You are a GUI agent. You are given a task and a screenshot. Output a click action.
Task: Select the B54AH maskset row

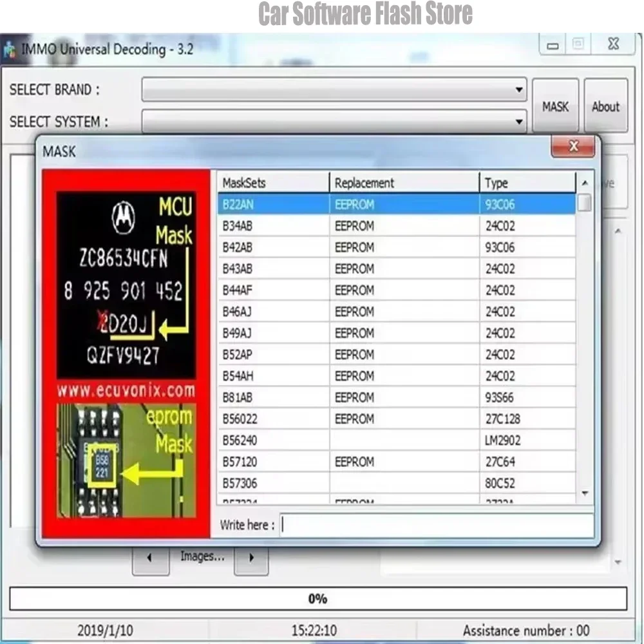pos(396,375)
